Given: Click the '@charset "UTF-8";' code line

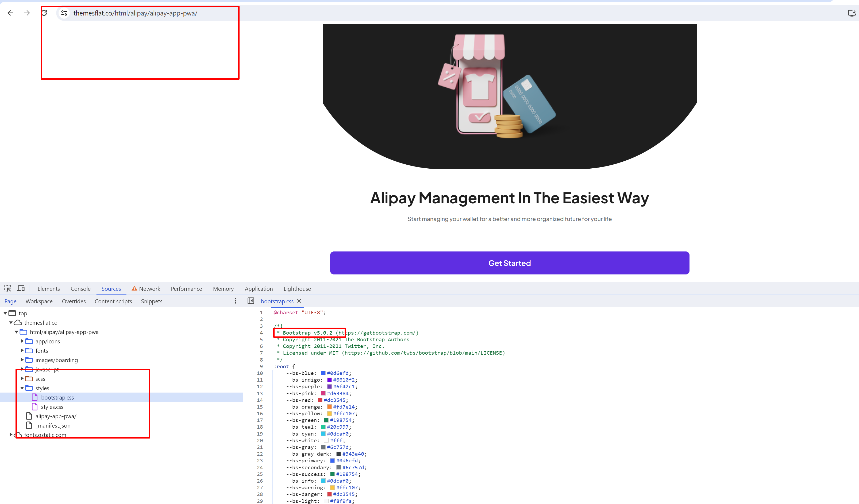Looking at the screenshot, I should point(300,312).
